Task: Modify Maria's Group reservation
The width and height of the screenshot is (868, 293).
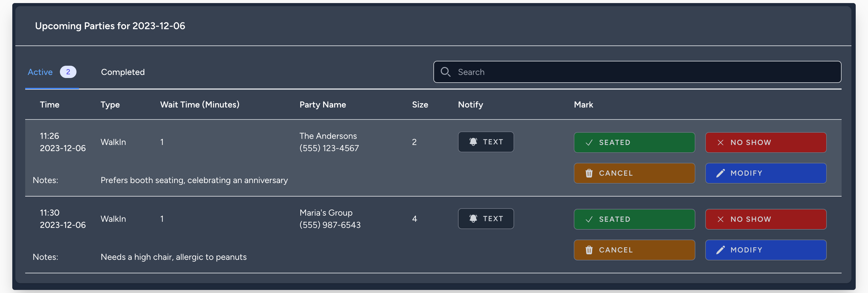Action: tap(765, 250)
